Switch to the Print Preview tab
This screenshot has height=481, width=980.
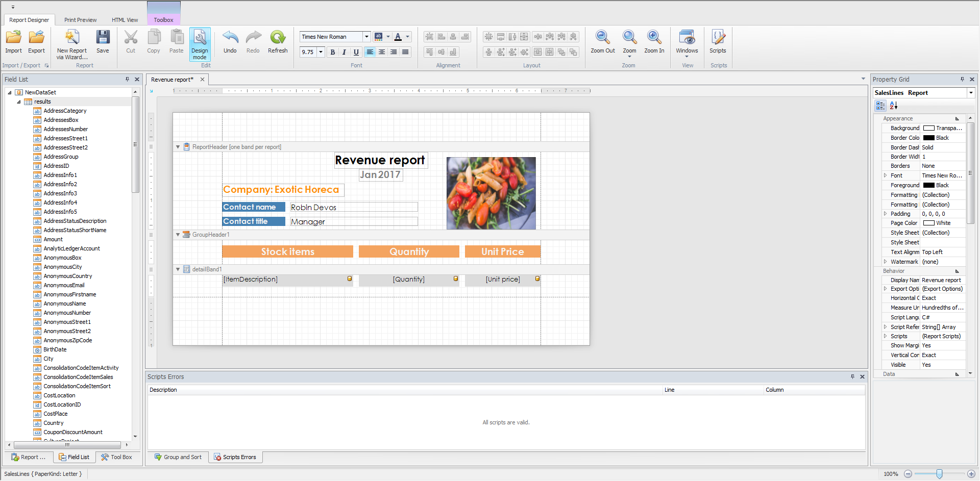80,20
